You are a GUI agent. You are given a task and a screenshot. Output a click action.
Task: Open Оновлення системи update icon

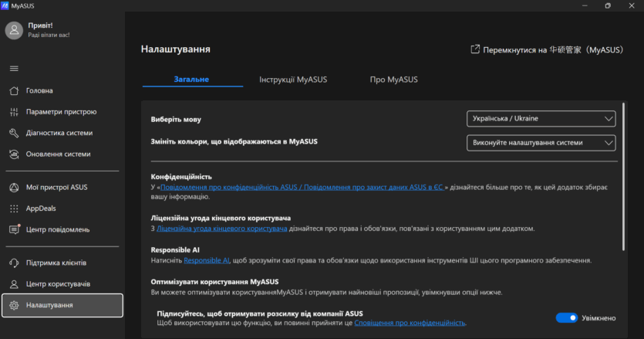(x=13, y=154)
